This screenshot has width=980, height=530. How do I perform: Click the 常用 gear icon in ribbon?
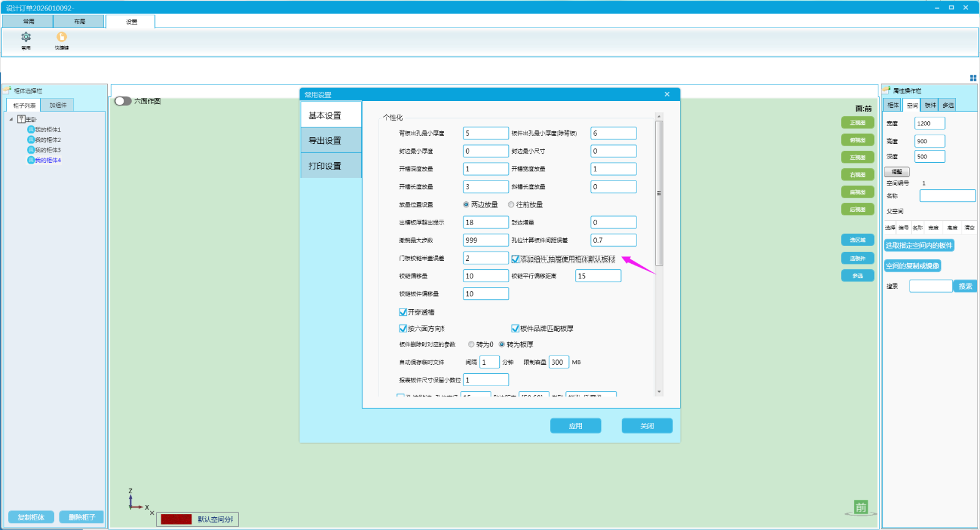tap(26, 37)
